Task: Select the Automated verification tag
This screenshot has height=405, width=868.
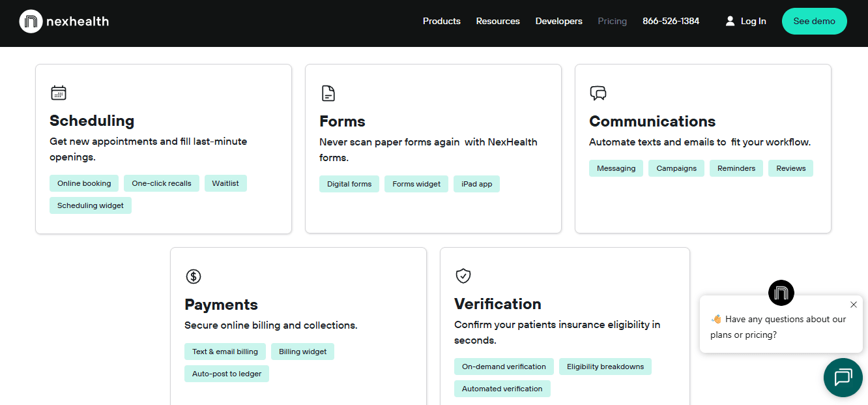Action: [502, 389]
